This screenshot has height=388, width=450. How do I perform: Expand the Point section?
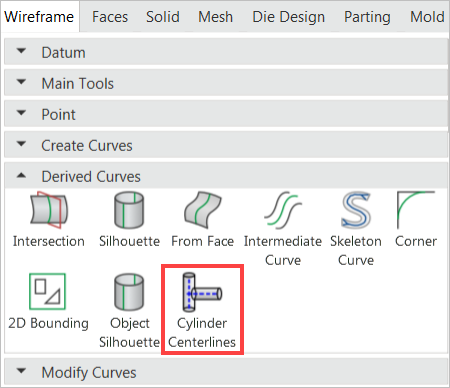click(x=226, y=114)
